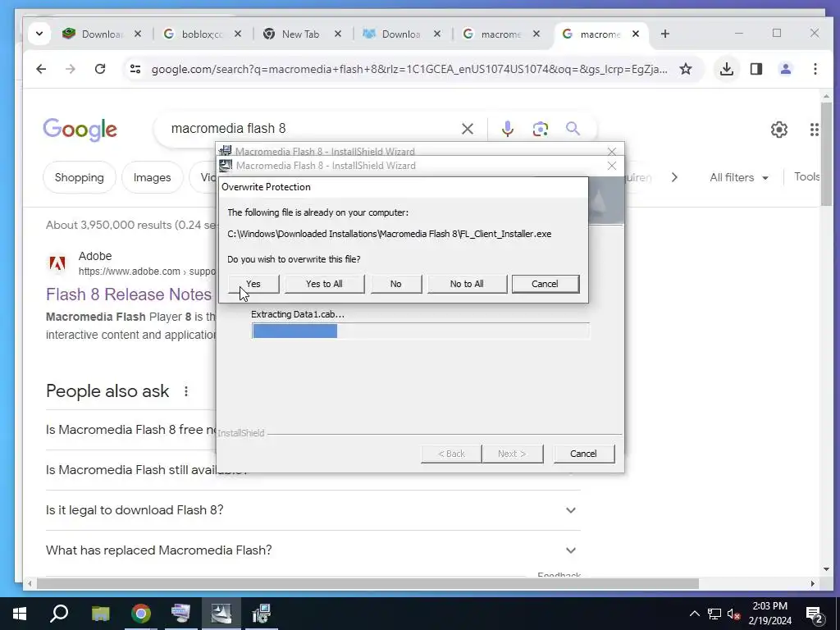Switch to first Download tab
Viewport: 840px width, 630px height.
click(x=102, y=34)
